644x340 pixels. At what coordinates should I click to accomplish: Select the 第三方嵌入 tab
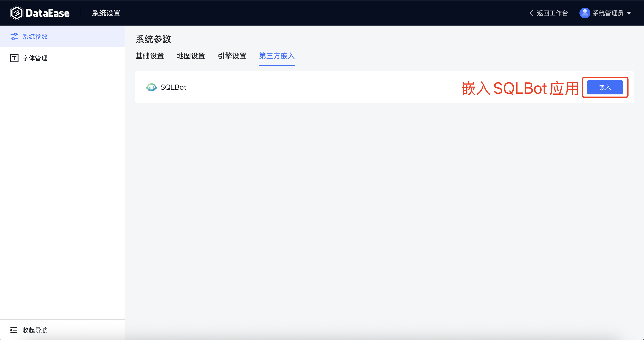tap(277, 56)
